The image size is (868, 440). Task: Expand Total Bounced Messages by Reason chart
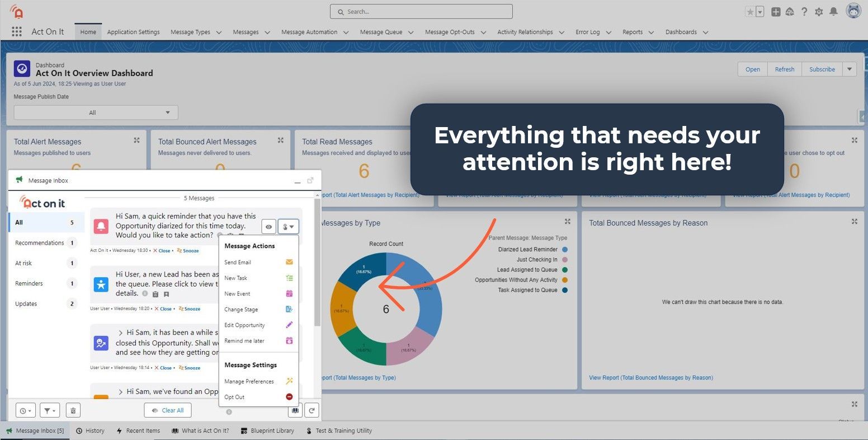pos(855,222)
